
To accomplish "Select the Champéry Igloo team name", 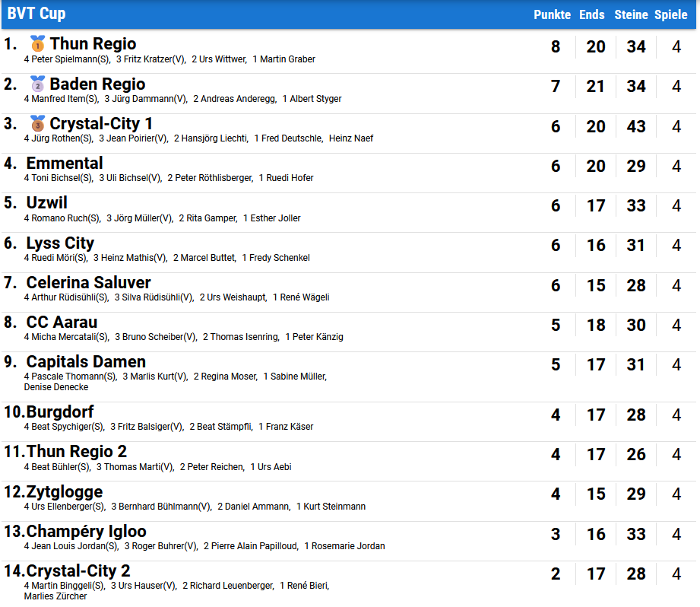I will (86, 532).
